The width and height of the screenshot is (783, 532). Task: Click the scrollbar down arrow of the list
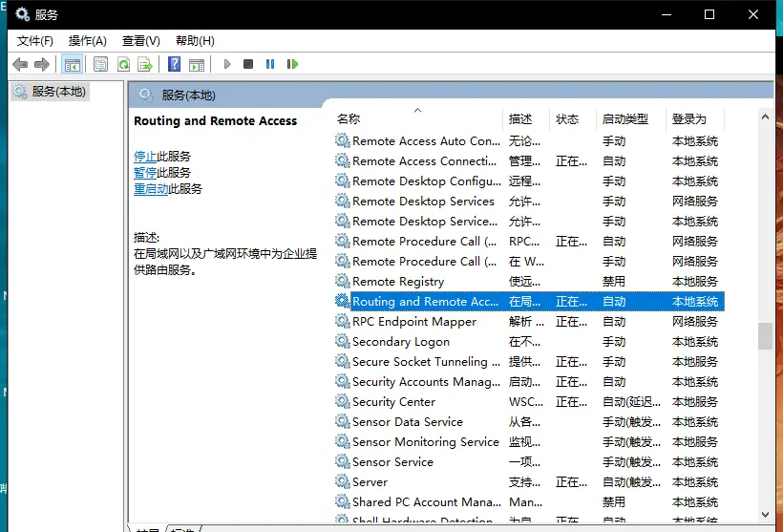[x=765, y=515]
